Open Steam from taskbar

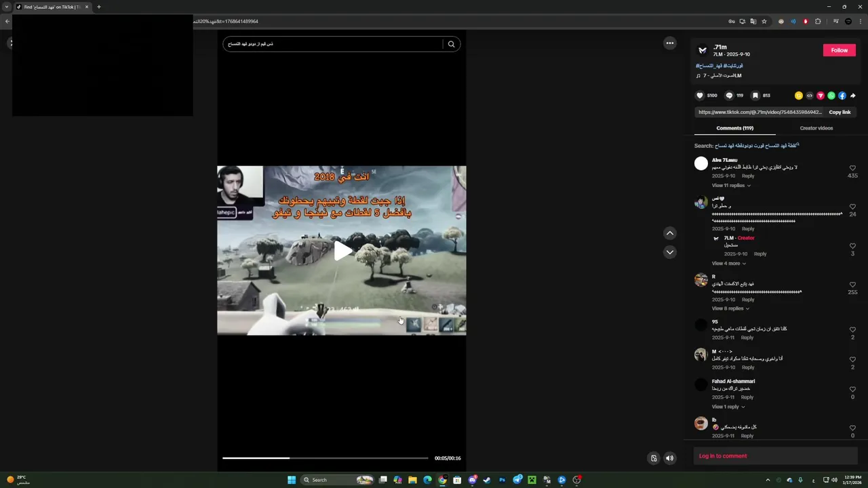point(487,480)
